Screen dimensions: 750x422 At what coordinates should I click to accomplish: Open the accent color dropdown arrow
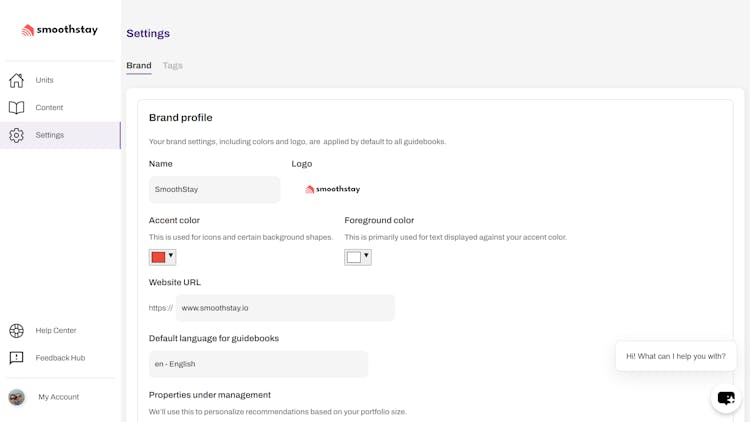click(171, 256)
